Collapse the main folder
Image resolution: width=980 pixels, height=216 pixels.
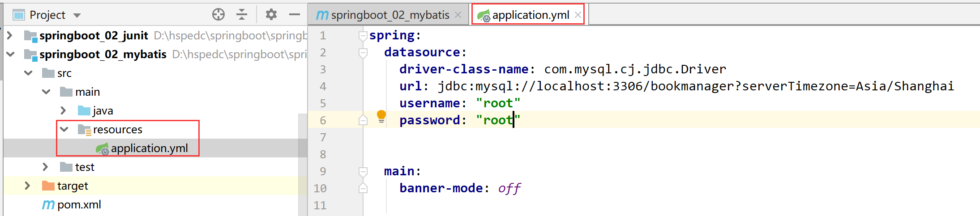(46, 92)
